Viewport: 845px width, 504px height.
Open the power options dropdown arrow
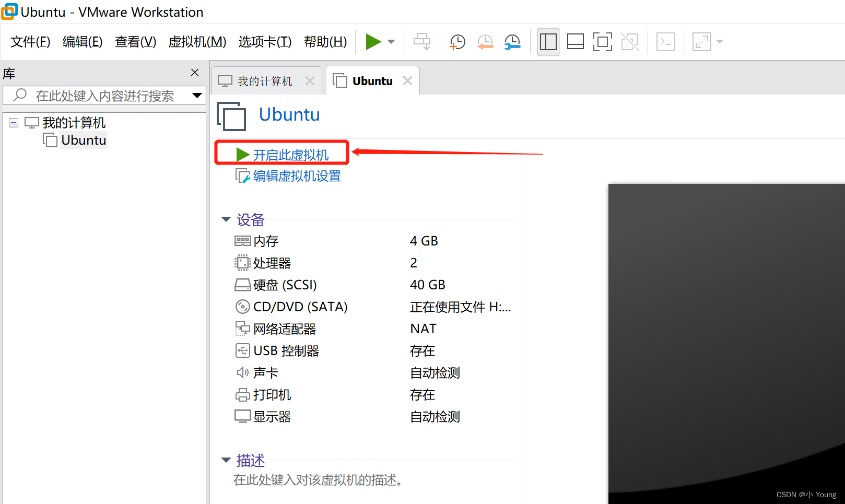[391, 42]
